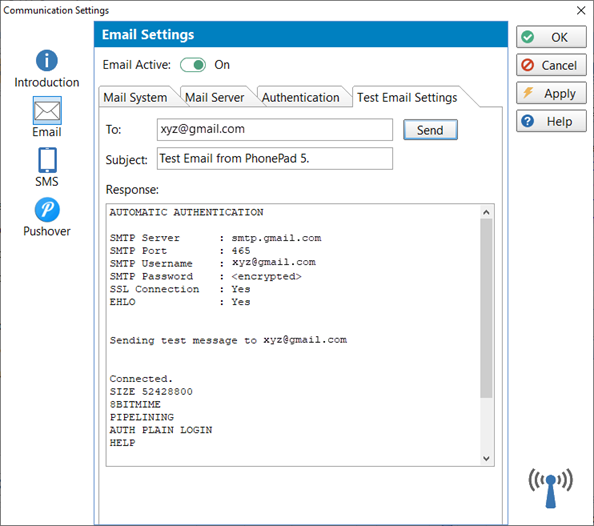This screenshot has width=594, height=526.
Task: Click the 'Connected.' response line
Action: point(141,379)
